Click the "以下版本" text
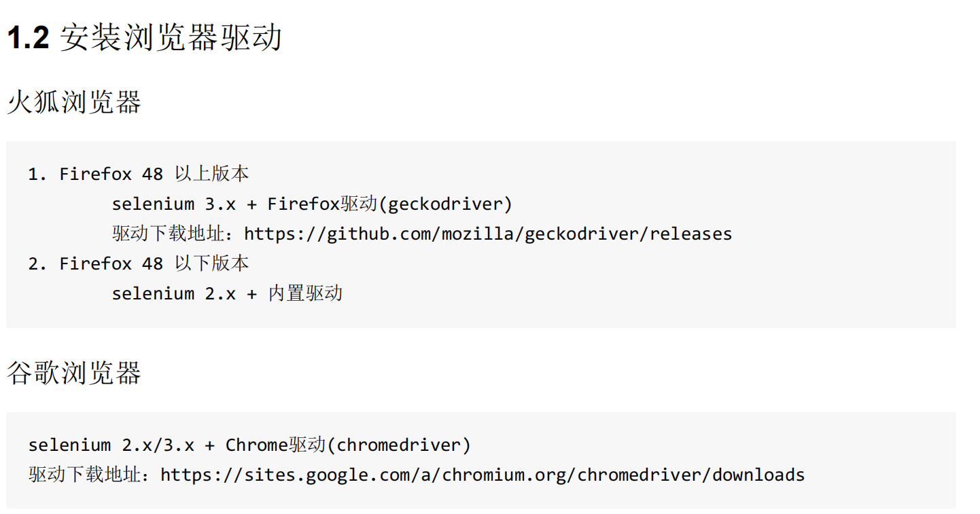 (212, 264)
